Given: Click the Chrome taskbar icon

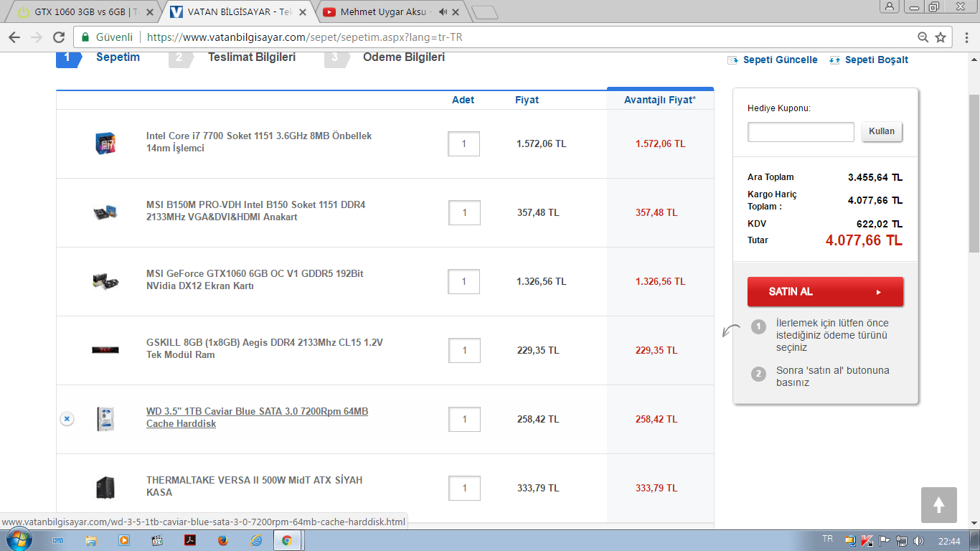Looking at the screenshot, I should coord(287,540).
